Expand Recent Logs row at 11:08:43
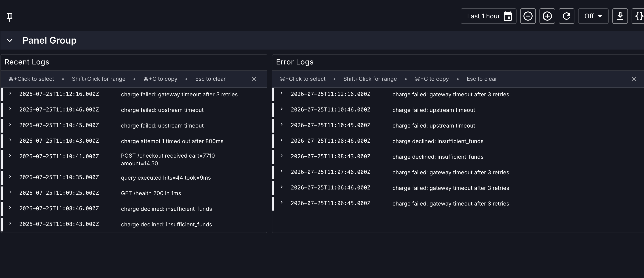The height and width of the screenshot is (278, 644). click(x=10, y=223)
